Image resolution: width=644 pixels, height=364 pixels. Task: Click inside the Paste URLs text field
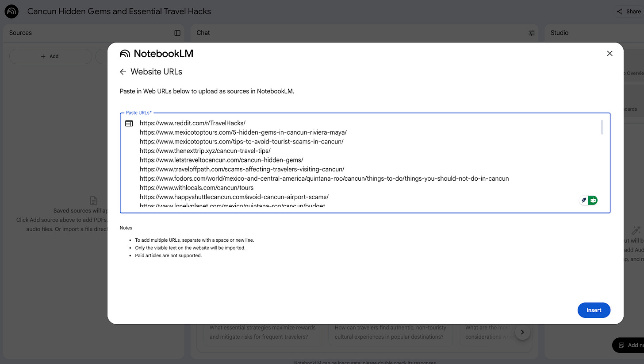click(365, 163)
